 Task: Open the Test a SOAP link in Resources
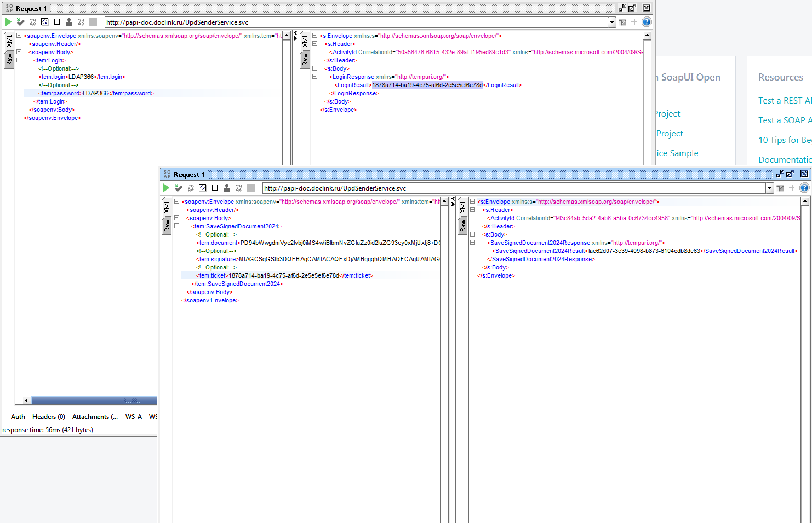[785, 120]
